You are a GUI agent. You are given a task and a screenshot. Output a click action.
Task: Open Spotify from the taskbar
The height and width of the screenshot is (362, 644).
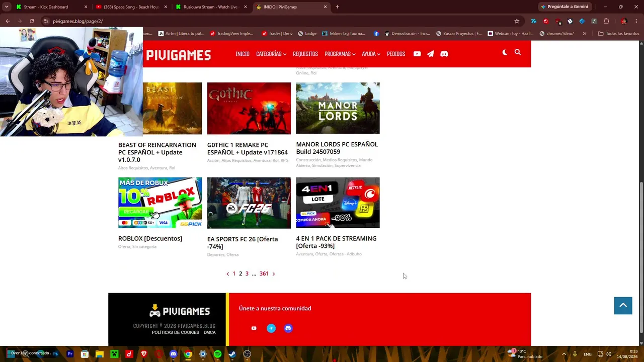(x=217, y=354)
